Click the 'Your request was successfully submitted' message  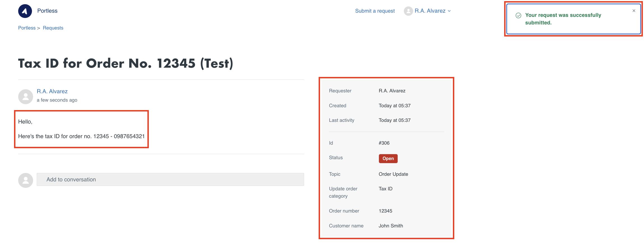563,19
